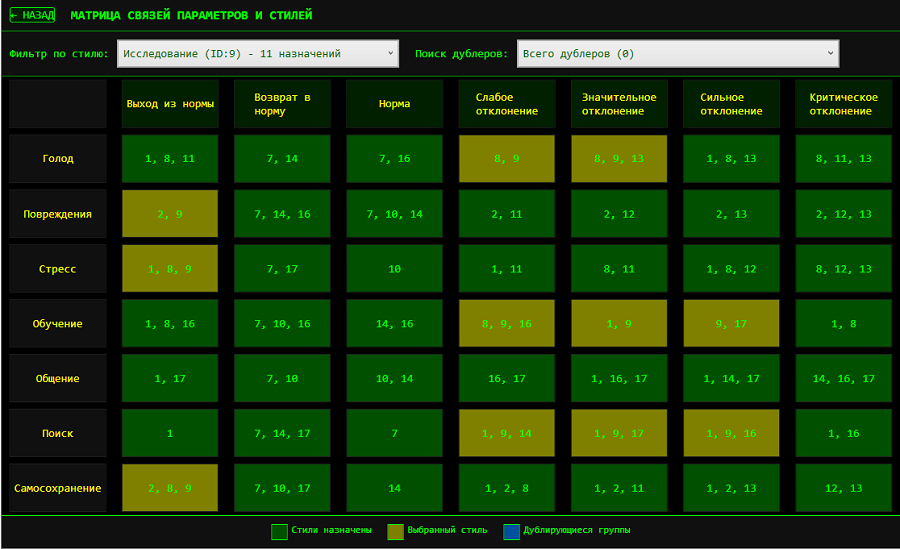The height and width of the screenshot is (549, 900).
Task: Click Поиск cell under Значительное отклонение
Action: [x=618, y=434]
